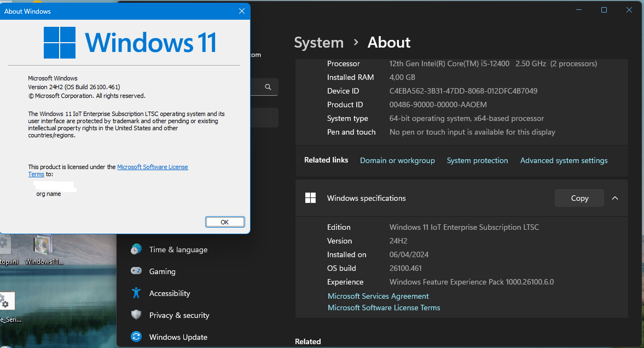
Task: Click the Installed on date 06/04/2024
Action: 409,255
